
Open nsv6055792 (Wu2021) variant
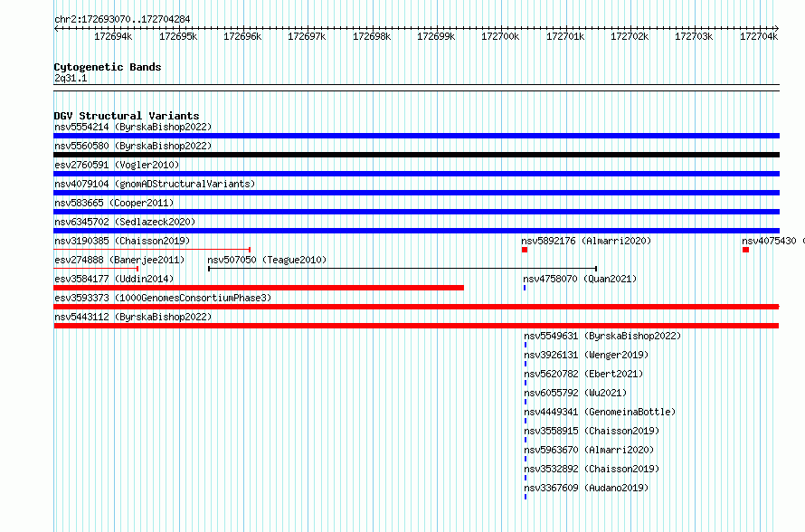point(575,393)
